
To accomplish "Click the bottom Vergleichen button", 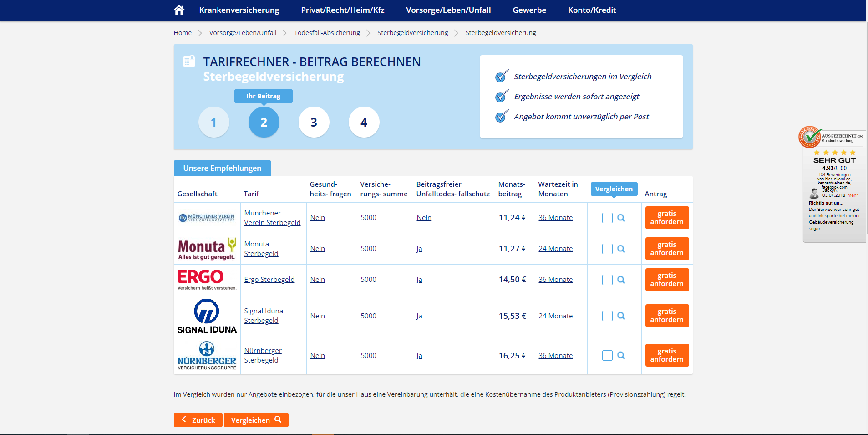I will point(256,420).
